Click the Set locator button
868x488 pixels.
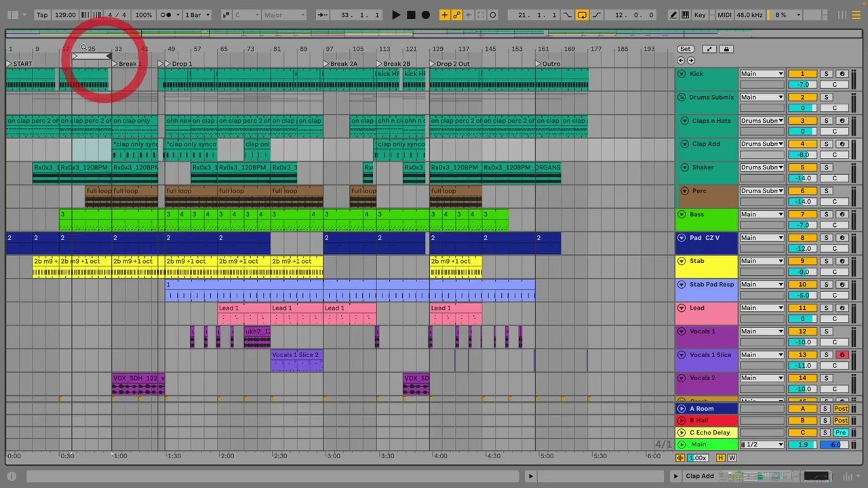coord(686,49)
